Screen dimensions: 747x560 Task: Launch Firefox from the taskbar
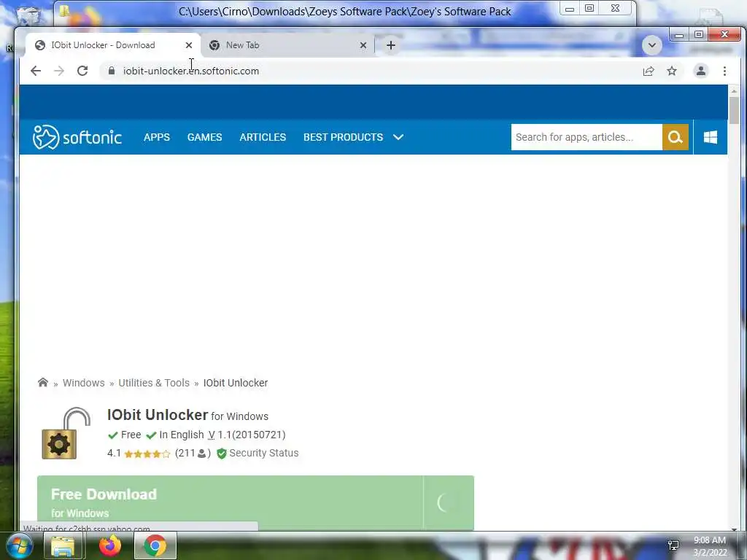109,545
